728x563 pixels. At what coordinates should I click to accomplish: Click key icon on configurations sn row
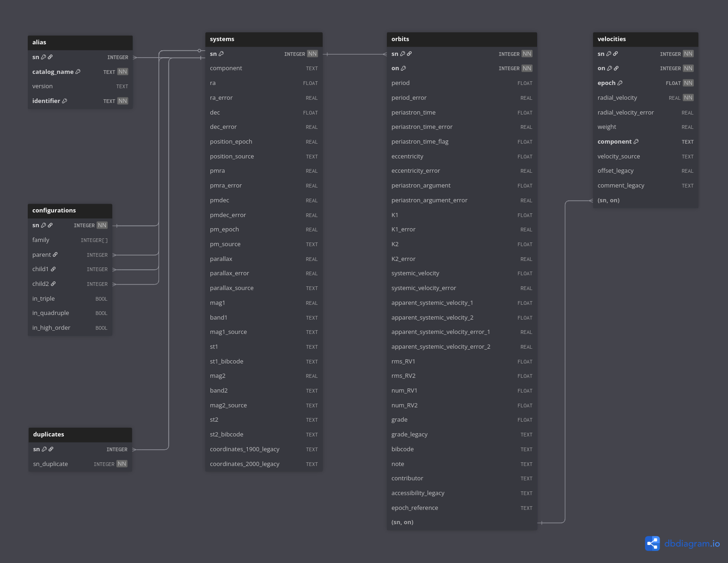click(x=43, y=225)
